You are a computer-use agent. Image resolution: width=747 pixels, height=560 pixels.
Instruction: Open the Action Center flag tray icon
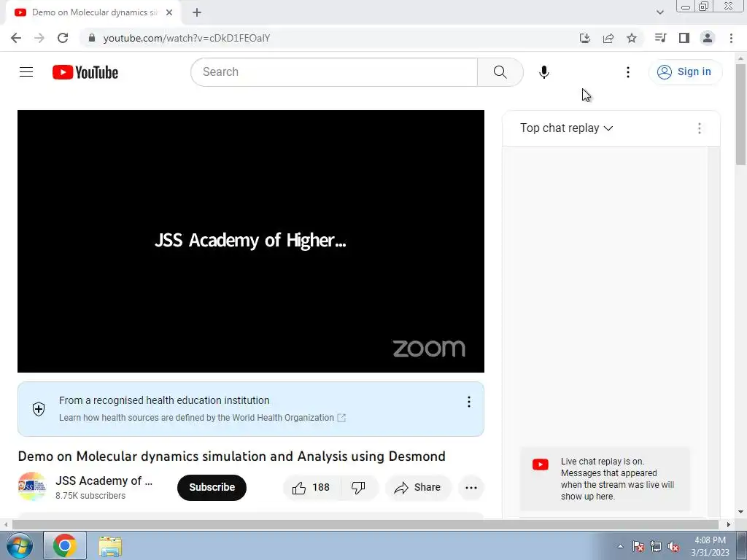coord(638,546)
